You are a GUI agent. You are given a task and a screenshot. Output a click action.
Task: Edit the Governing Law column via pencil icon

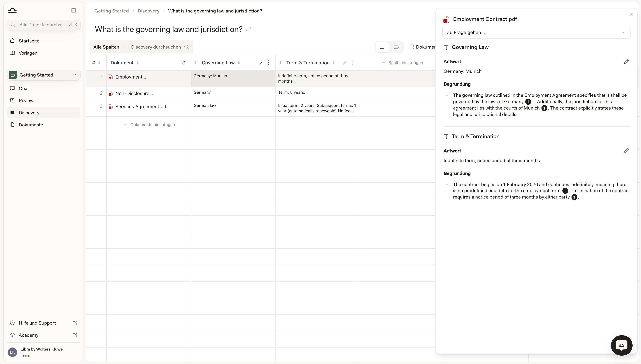click(260, 63)
